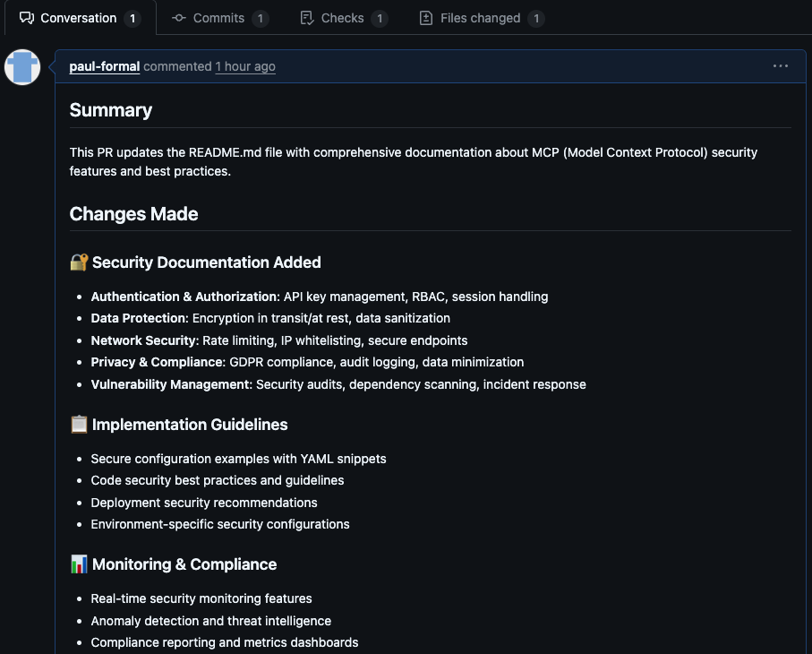Click the kebab menu icon on the comment
The height and width of the screenshot is (654, 812).
pyautogui.click(x=780, y=65)
